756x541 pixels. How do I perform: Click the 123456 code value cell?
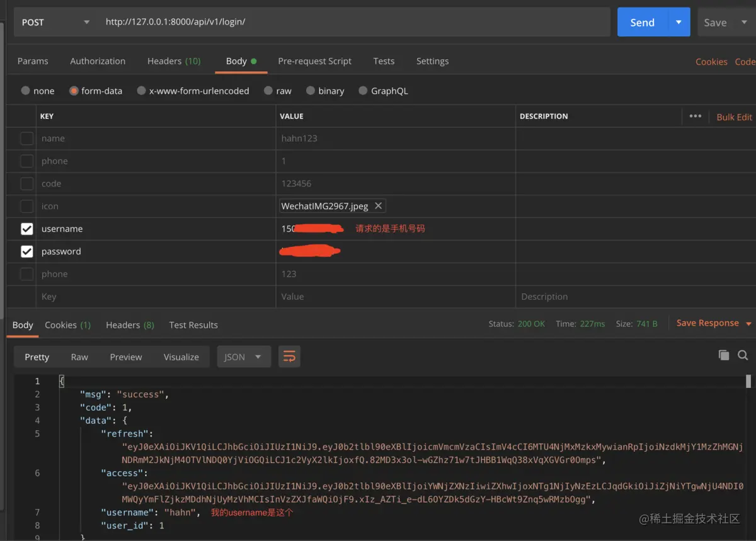[x=396, y=184]
